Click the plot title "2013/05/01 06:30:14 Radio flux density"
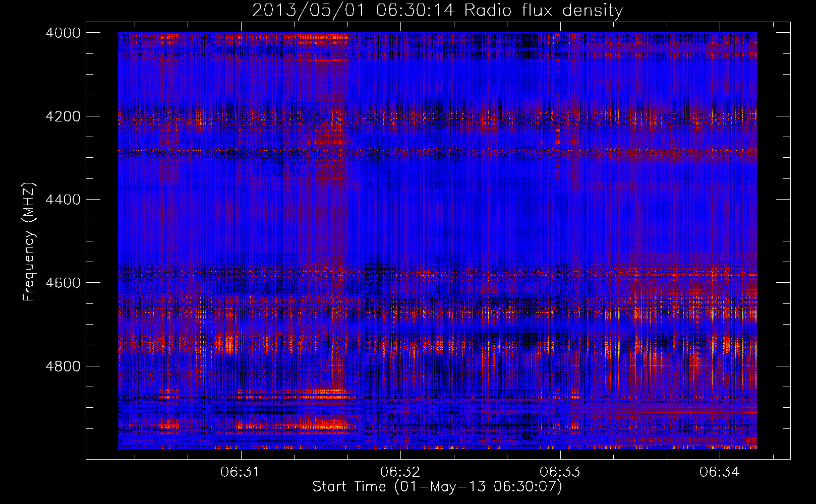816x504 pixels. click(x=437, y=11)
